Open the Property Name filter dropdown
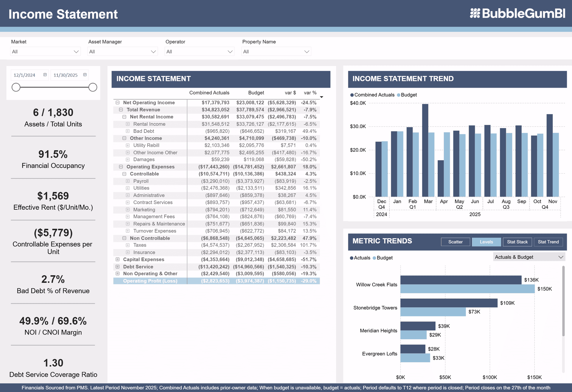572x392 pixels. pos(276,51)
